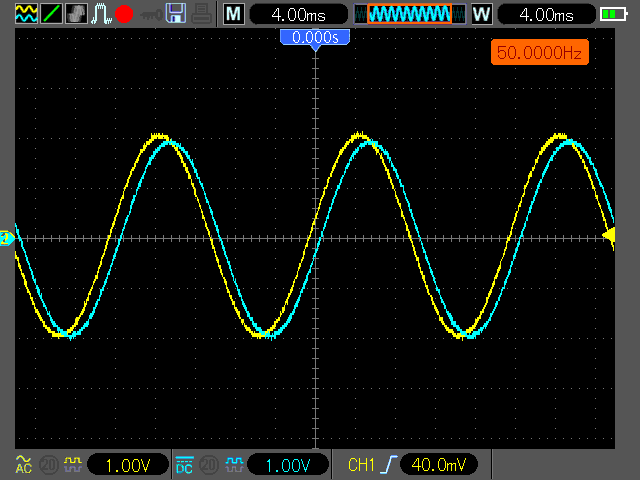Toggle CH2 DC coupling indicator
Viewport: 640px width, 480px height.
coord(184,465)
